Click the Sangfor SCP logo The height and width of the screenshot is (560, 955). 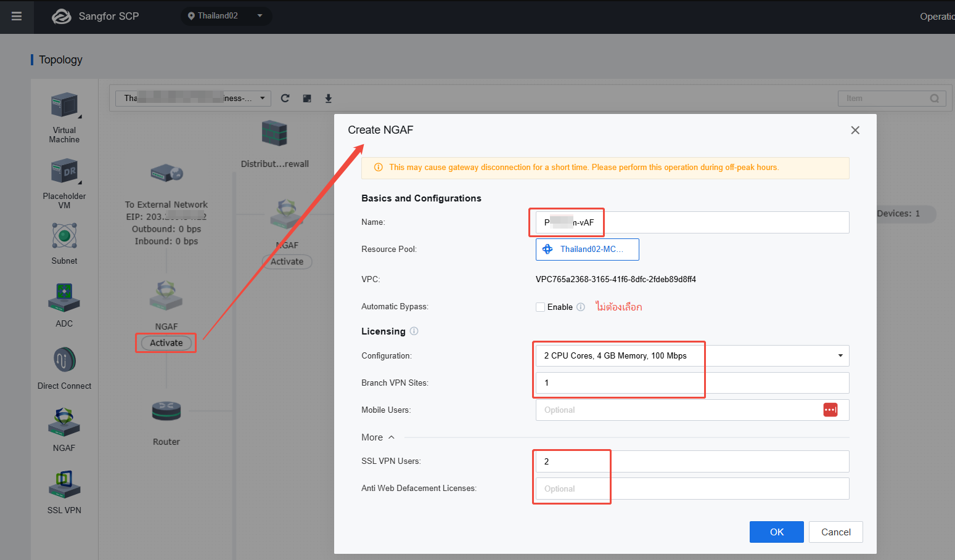tap(62, 17)
